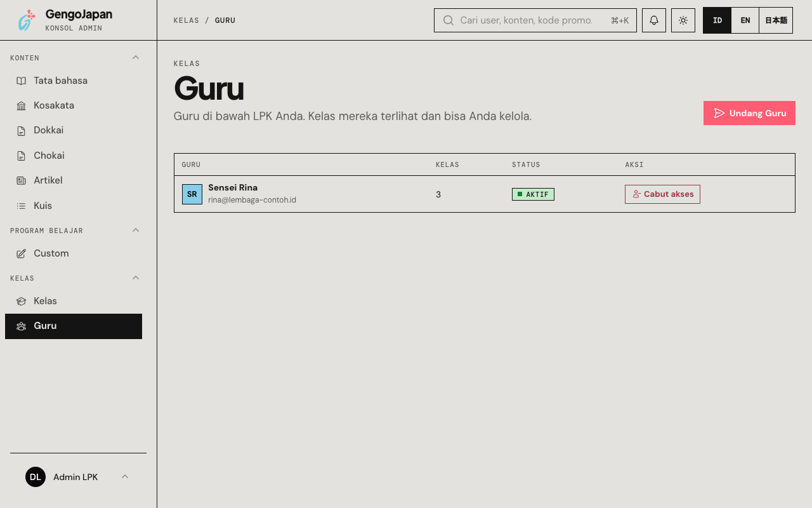Click the AKSI column header
Image resolution: width=812 pixels, height=508 pixels.
634,164
